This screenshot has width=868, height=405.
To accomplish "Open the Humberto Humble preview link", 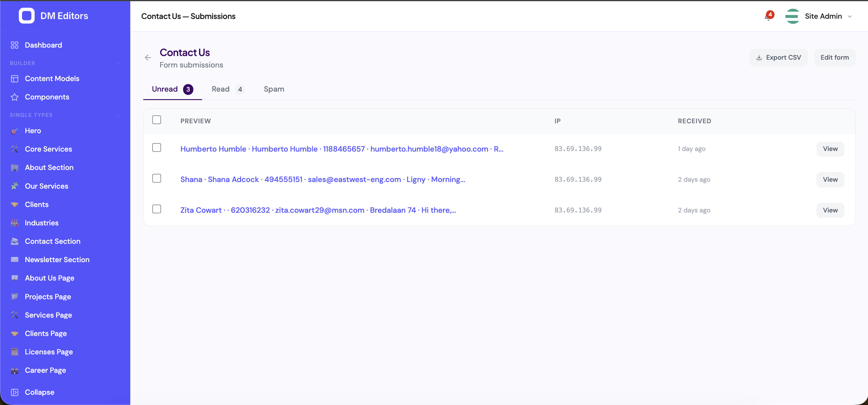I will [x=342, y=149].
